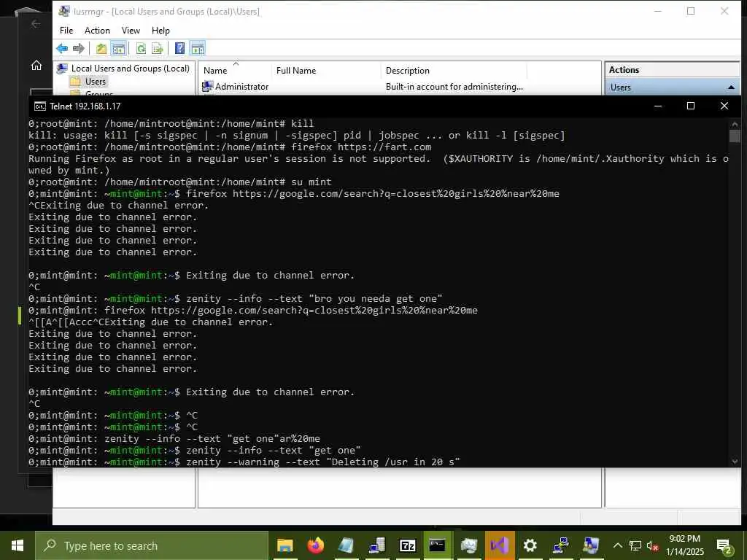This screenshot has width=747, height=560.
Task: Click scroll-up arrow in Telnet window scrollbar
Action: 734,124
